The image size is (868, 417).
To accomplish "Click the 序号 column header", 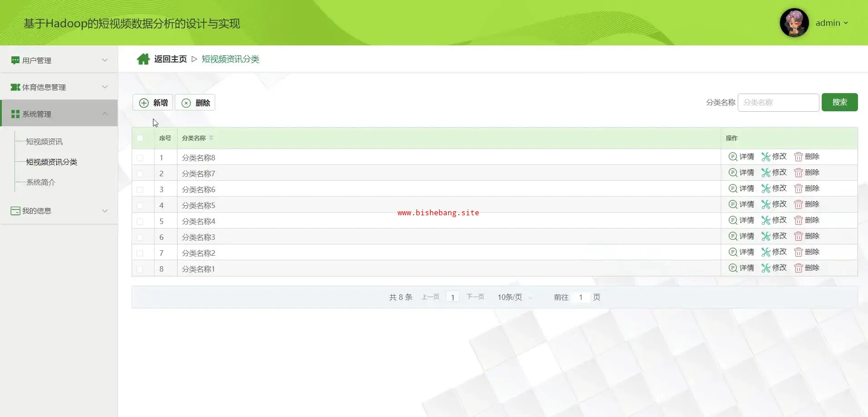I will (165, 138).
